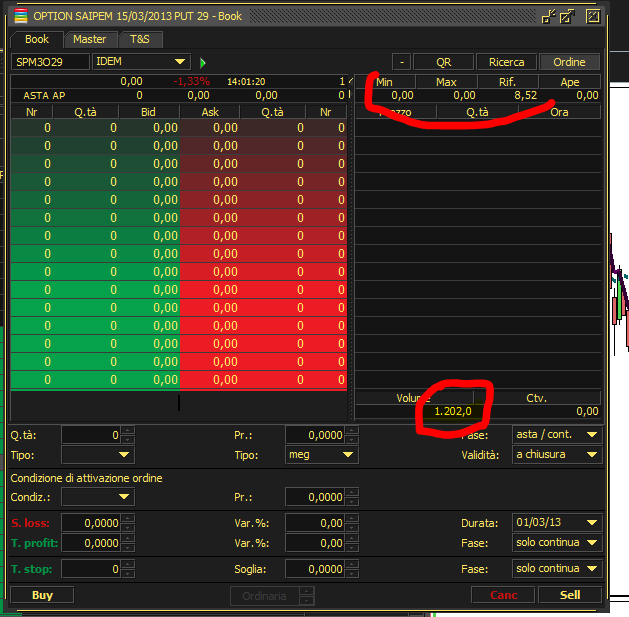This screenshot has width=629, height=617.
Task: Click the Buy button
Action: coord(42,595)
